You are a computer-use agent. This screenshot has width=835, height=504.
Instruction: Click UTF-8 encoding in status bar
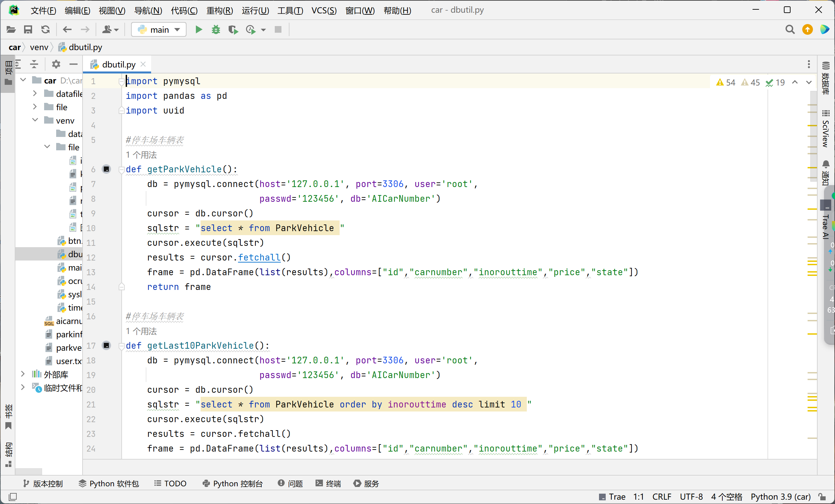[x=691, y=497]
